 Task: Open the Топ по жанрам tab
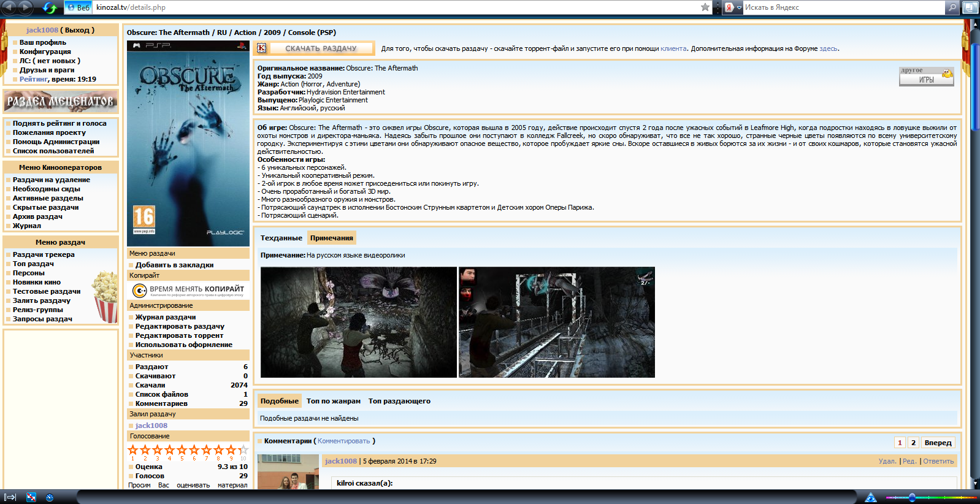tap(333, 401)
